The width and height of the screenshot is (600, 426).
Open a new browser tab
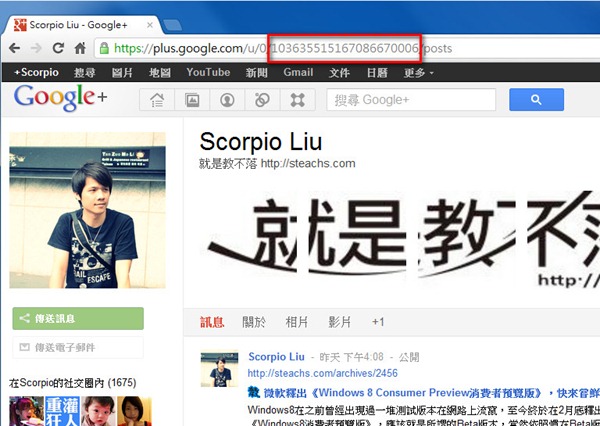(172, 25)
